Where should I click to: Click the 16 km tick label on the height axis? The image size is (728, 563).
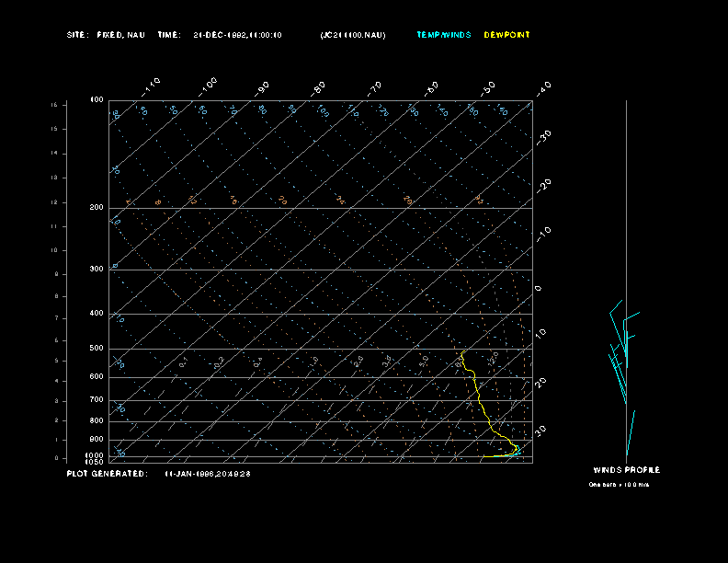click(54, 105)
